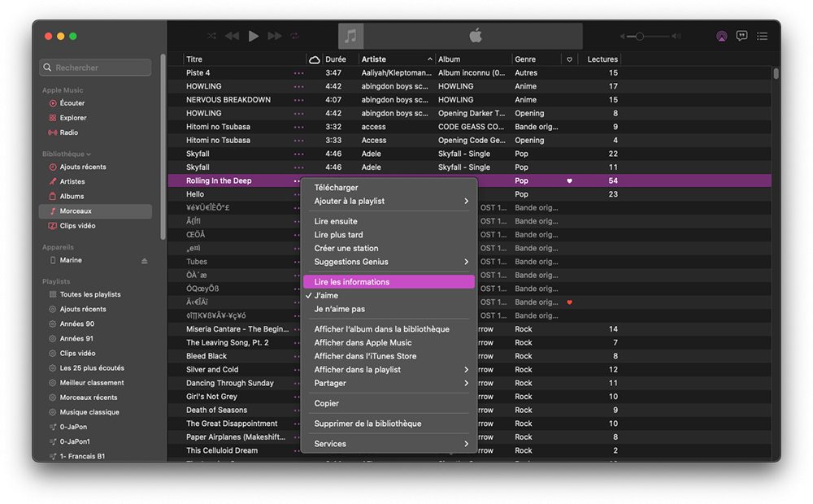Toggle the repeat icon
The width and height of the screenshot is (813, 504).
pyautogui.click(x=295, y=36)
